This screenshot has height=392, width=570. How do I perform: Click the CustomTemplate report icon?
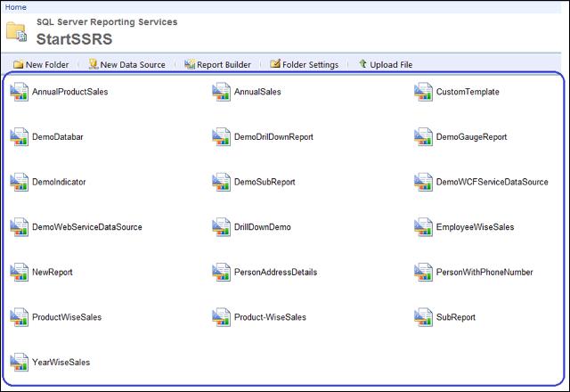click(424, 92)
